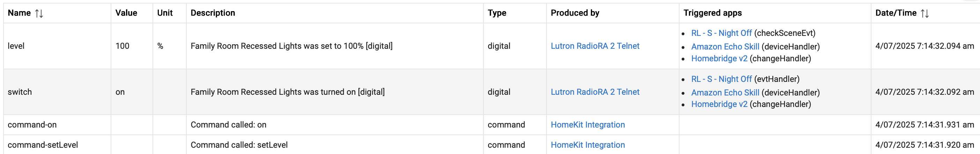The height and width of the screenshot is (154, 980).
Task: Open Homebridge v2 link in switch row
Action: pyautogui.click(x=719, y=104)
